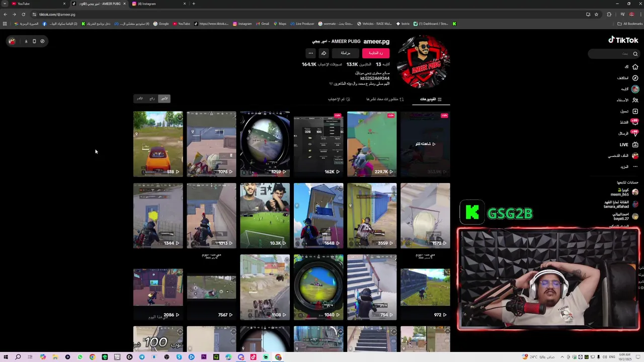Open the video with 518 views
The height and width of the screenshot is (362, 644).
(x=158, y=144)
